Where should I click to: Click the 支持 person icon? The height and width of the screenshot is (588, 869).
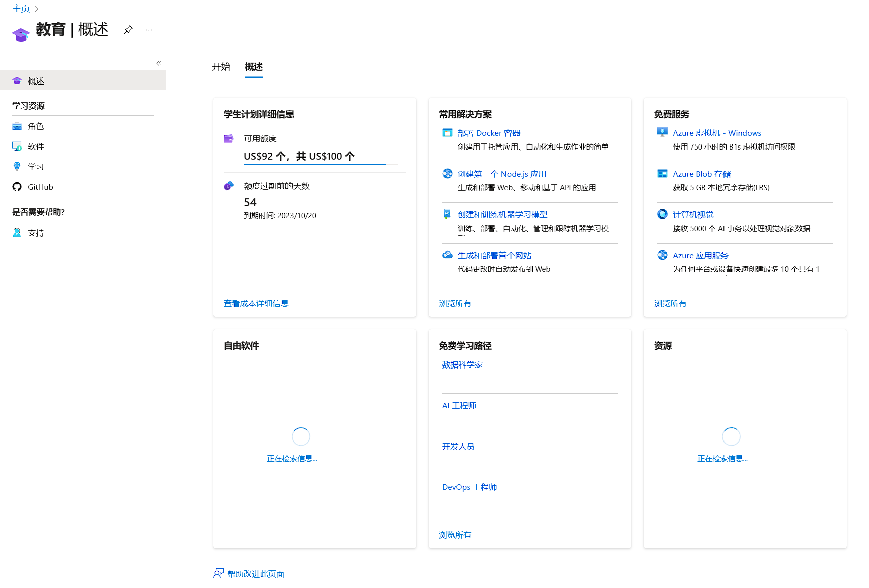coord(17,233)
